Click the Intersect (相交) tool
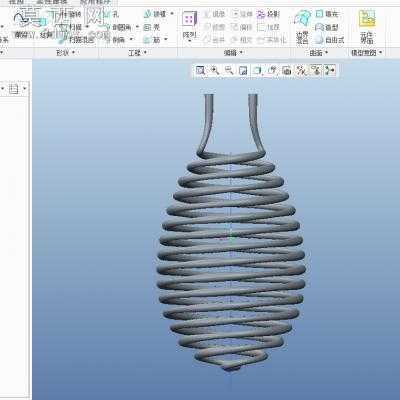Image resolution: width=400 pixels, height=400 pixels. pyautogui.click(x=242, y=40)
